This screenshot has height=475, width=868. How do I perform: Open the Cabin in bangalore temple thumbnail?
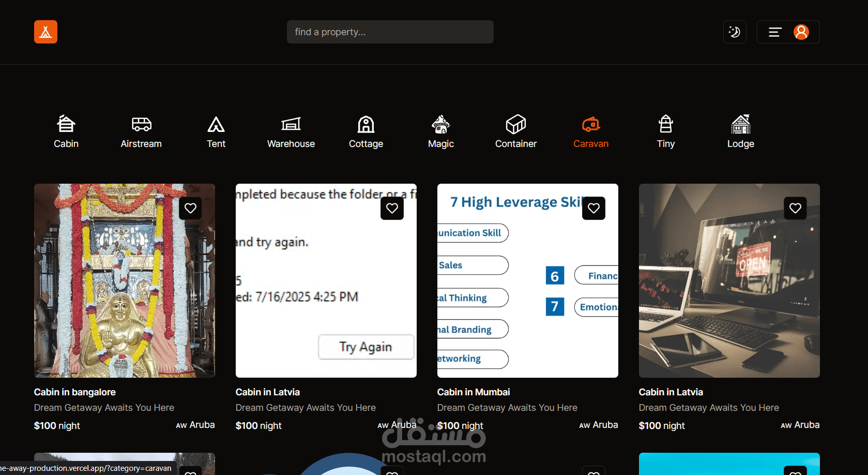coord(125,280)
